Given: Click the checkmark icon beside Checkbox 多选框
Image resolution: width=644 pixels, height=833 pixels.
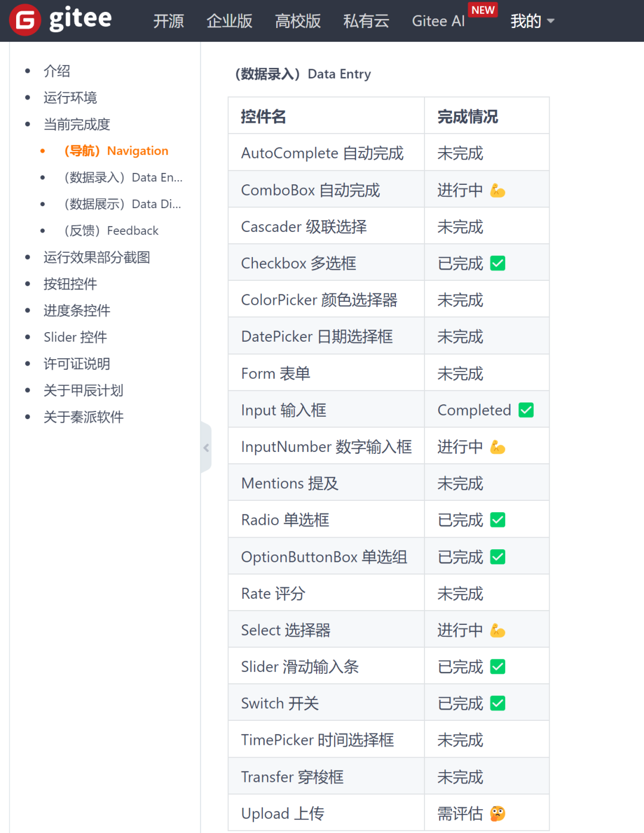Looking at the screenshot, I should point(497,263).
